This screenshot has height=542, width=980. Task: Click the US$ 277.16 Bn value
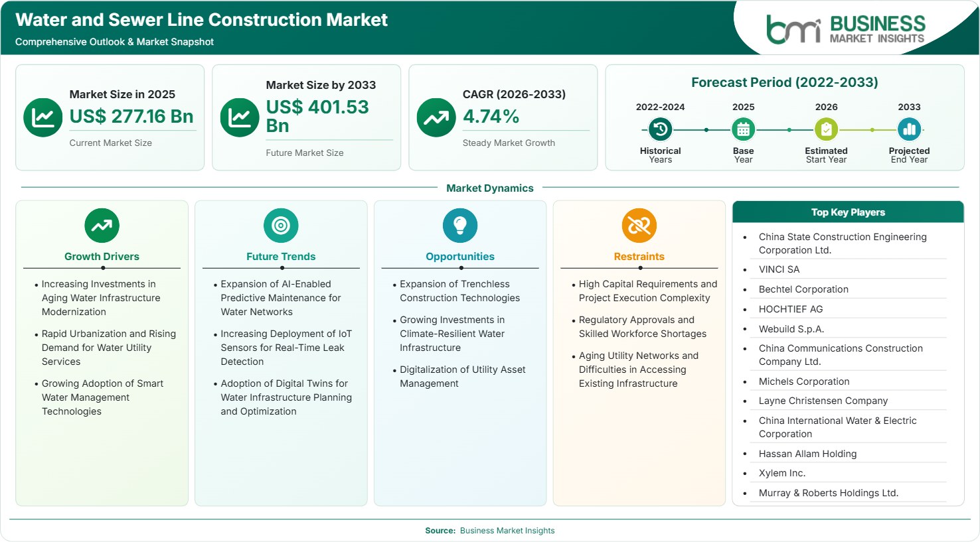131,116
